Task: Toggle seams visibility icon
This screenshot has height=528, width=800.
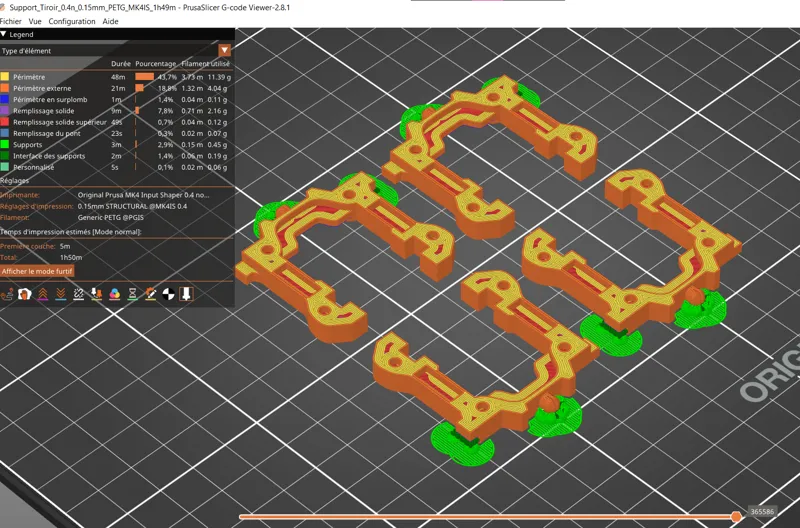Action: (x=79, y=294)
